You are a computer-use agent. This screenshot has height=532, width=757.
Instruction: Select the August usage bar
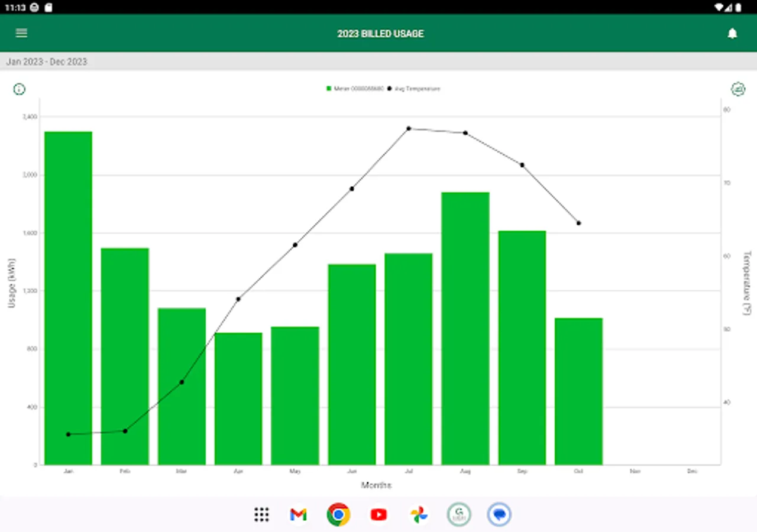pos(465,325)
